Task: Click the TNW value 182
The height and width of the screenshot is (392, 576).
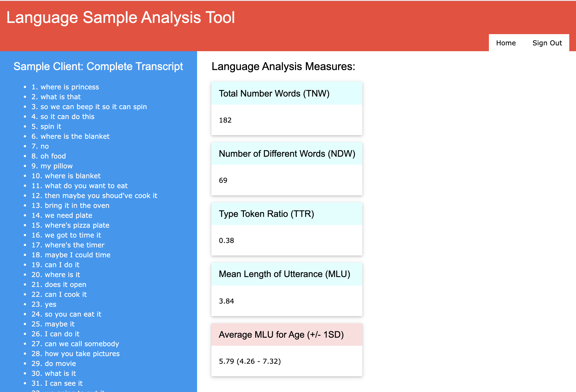Action: [x=225, y=120]
